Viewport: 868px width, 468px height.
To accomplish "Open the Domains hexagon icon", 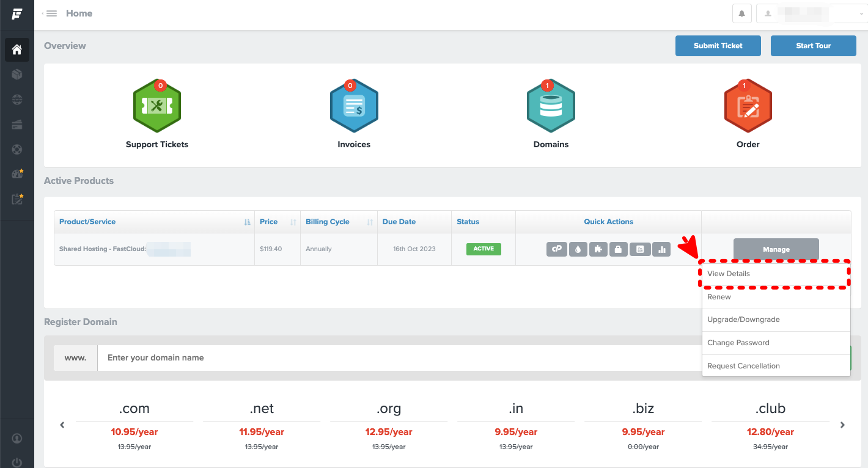I will (x=551, y=106).
